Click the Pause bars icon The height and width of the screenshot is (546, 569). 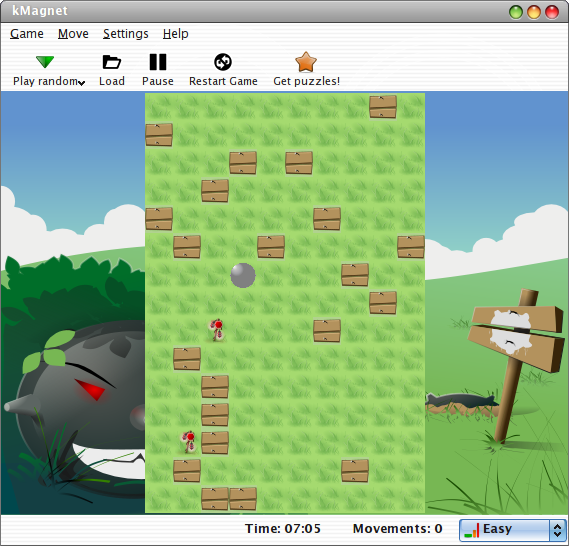point(158,62)
